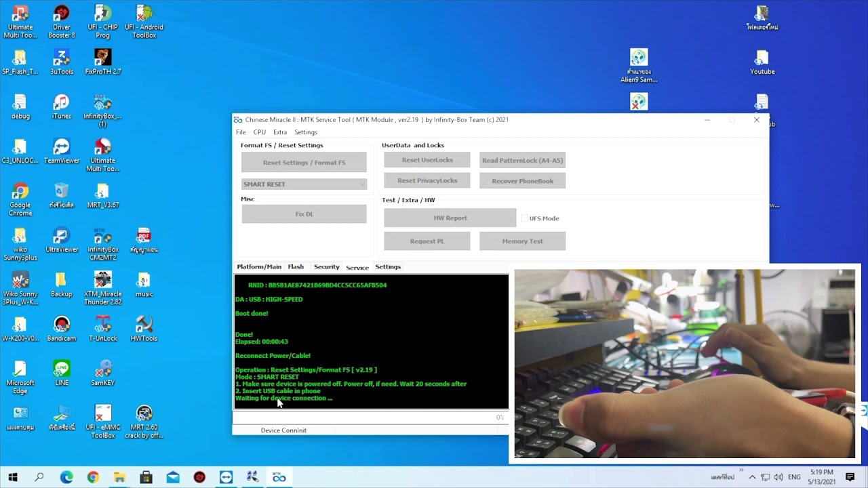This screenshot has height=488, width=868.
Task: Switch to the Flash tab
Action: coord(296,267)
